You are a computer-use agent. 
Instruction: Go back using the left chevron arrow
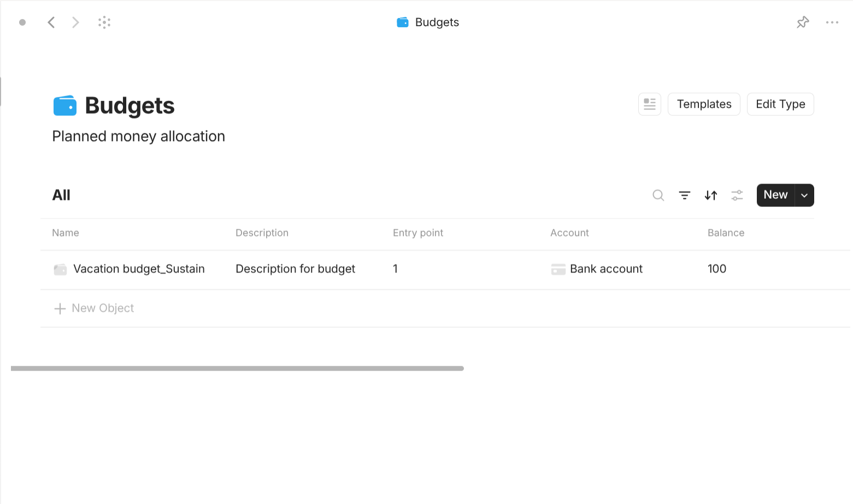coord(51,22)
